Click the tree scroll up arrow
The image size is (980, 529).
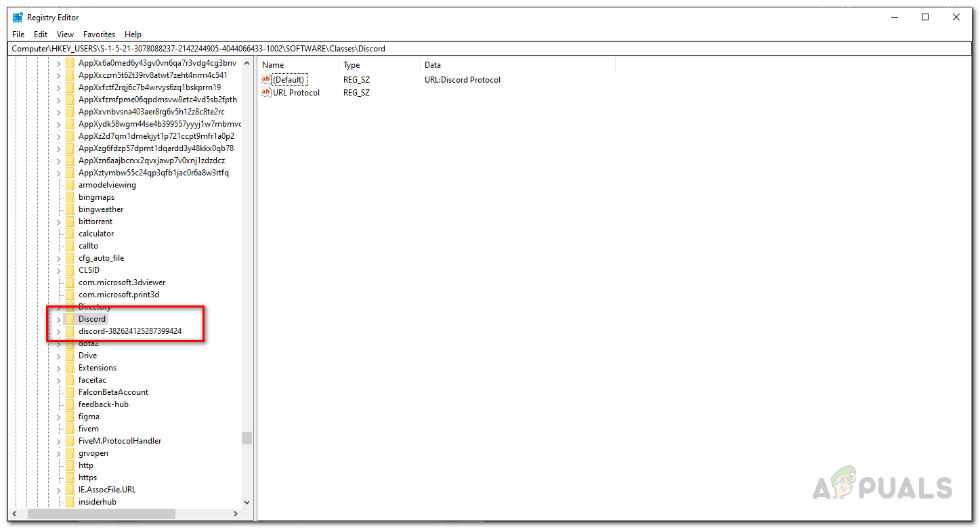247,64
